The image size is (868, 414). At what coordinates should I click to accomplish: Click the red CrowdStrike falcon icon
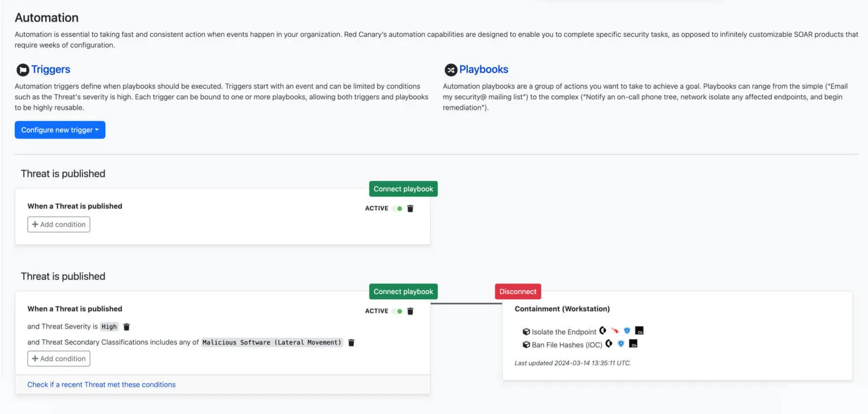[615, 331]
